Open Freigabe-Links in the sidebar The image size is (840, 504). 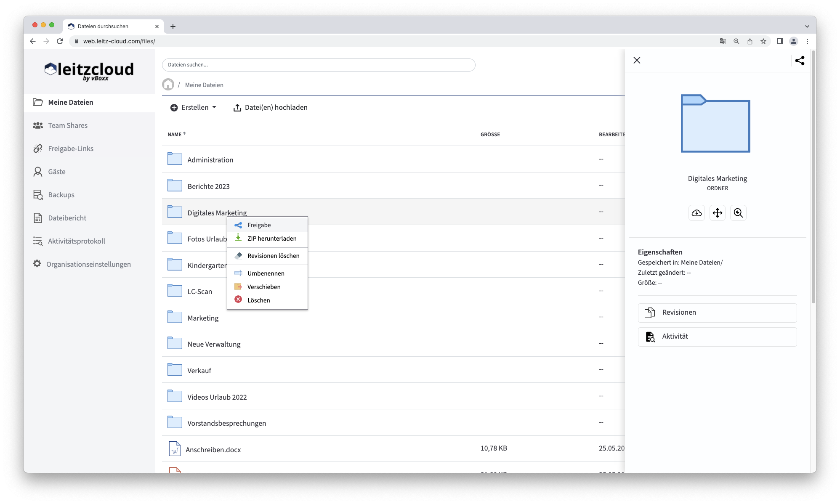[x=71, y=149]
